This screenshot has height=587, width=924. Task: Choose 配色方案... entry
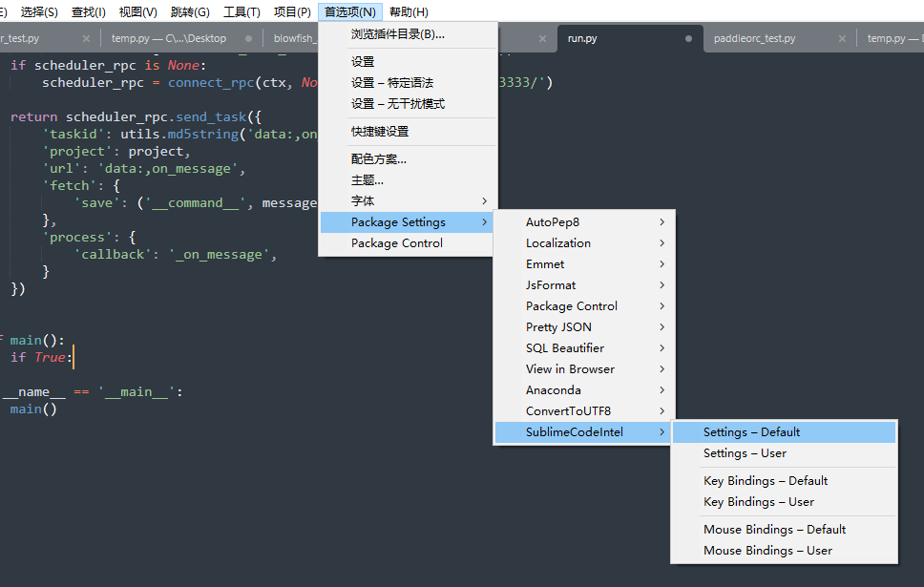[408, 159]
